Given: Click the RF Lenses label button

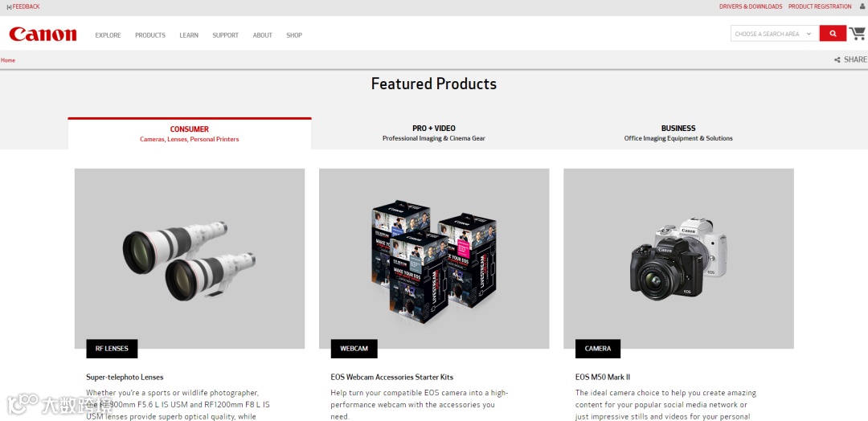Looking at the screenshot, I should tap(112, 349).
